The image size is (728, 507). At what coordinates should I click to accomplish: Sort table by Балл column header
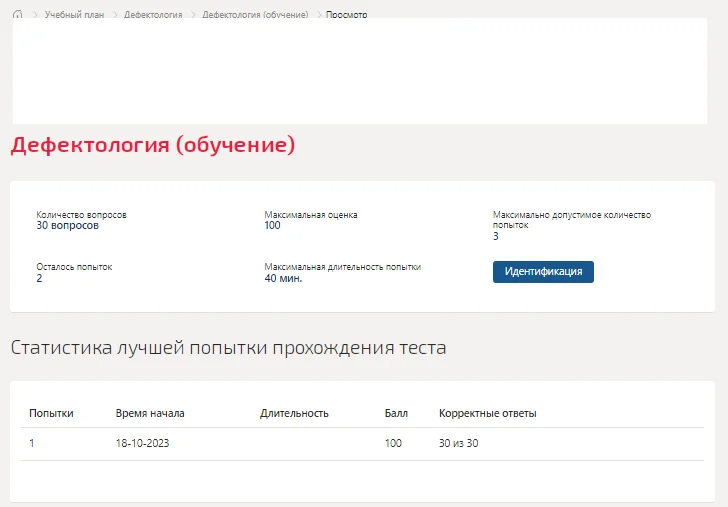click(x=396, y=413)
